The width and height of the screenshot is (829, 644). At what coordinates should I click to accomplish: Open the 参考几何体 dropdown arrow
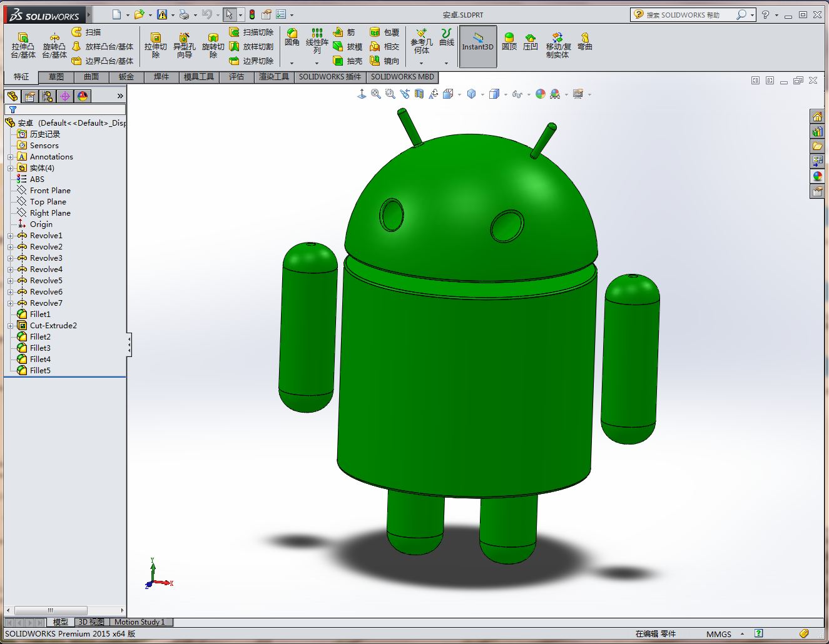tap(422, 63)
